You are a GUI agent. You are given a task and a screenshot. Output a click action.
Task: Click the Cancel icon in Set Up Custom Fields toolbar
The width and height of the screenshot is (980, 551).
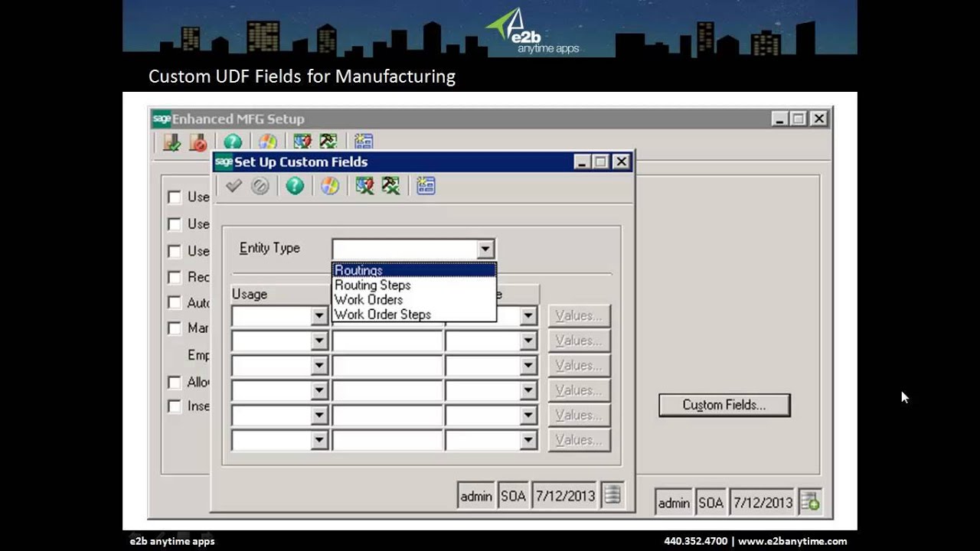[x=260, y=186]
